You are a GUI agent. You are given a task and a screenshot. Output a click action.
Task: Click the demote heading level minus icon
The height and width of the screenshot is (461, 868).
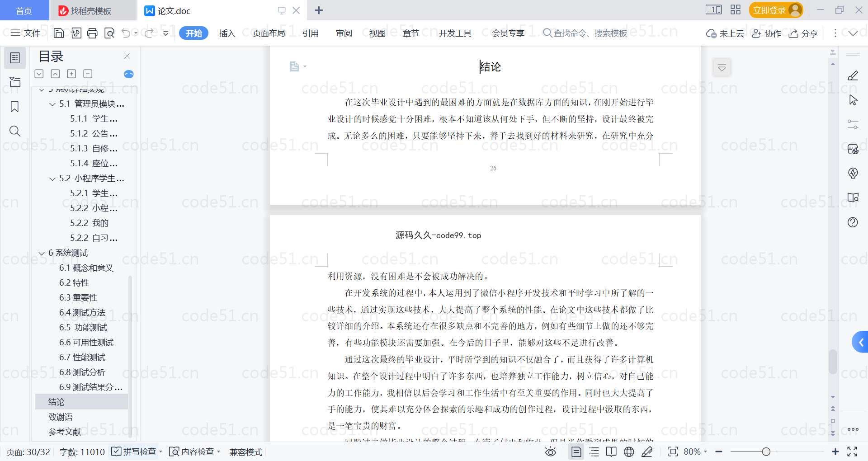(x=88, y=74)
